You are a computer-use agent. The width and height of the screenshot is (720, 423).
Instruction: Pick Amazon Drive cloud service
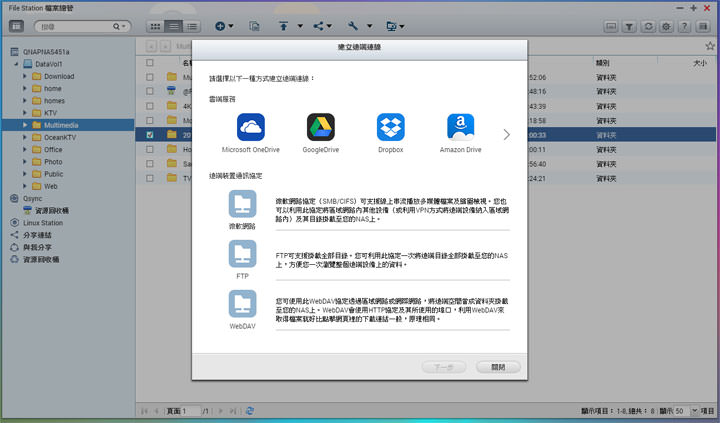[x=460, y=128]
